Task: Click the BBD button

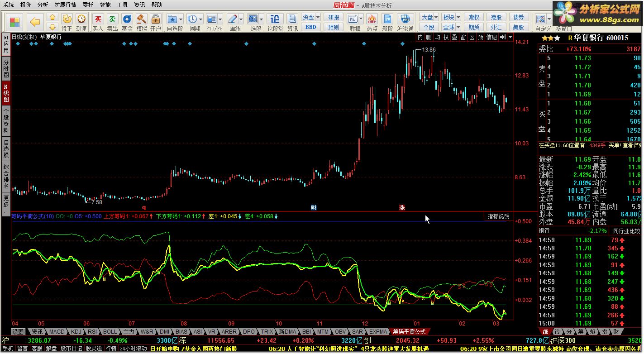Action: 311,27
